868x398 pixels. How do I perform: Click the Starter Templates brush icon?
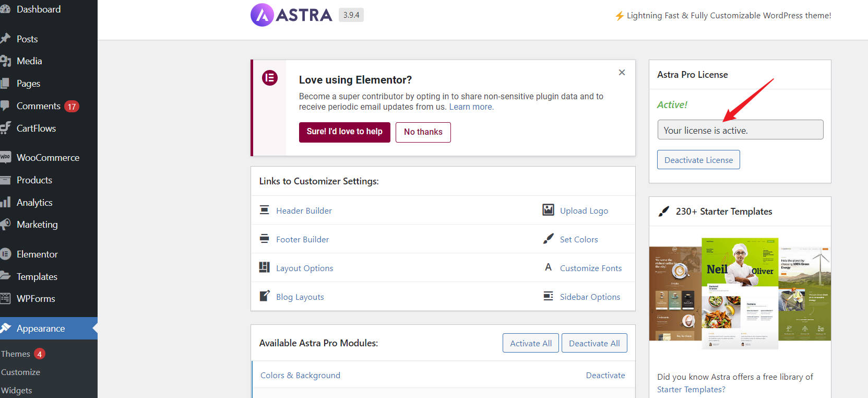pyautogui.click(x=663, y=211)
